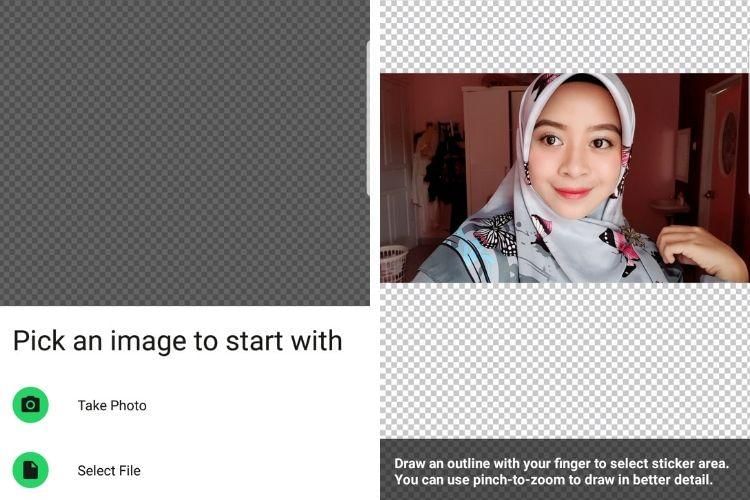Choose the Select File option label
The width and height of the screenshot is (750, 500).
[109, 470]
